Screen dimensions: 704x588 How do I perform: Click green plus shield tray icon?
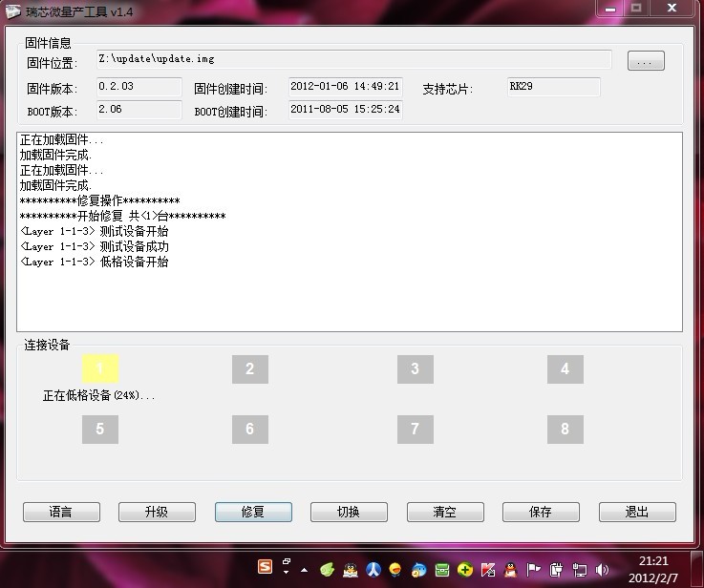pyautogui.click(x=465, y=570)
